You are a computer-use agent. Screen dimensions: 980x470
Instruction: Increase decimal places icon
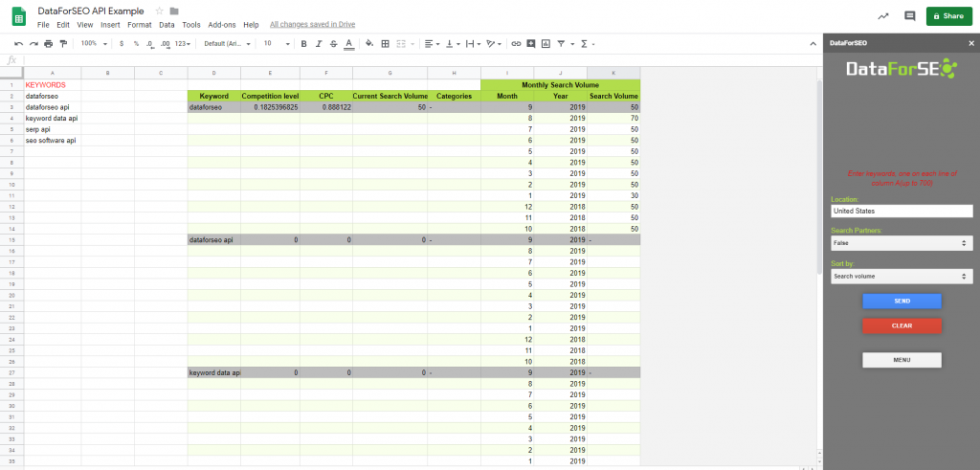coord(165,44)
